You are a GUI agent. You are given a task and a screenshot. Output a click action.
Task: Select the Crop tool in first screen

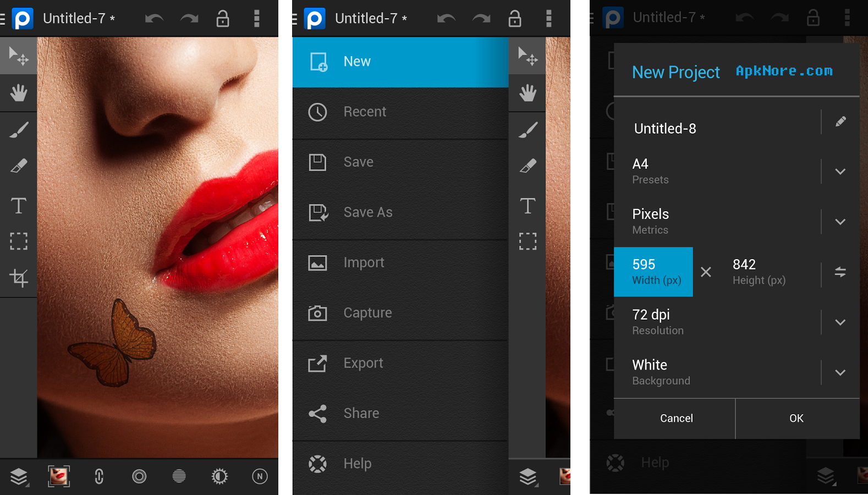coord(18,278)
